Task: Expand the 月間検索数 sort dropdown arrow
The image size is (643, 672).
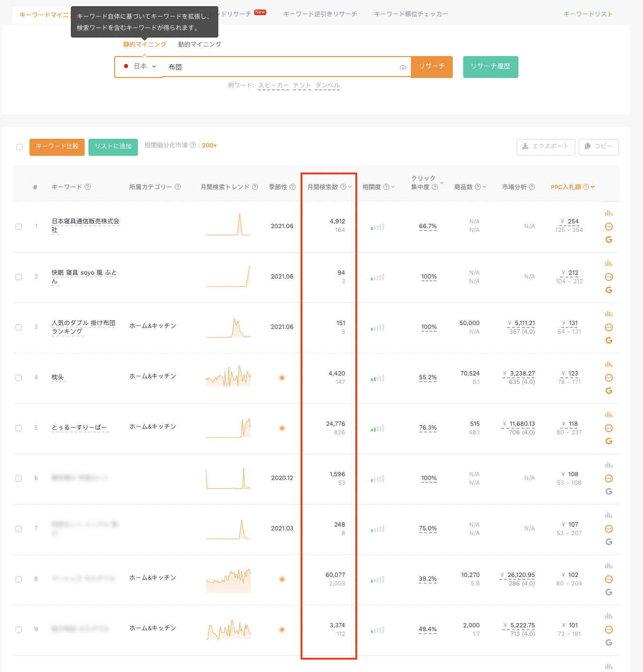Action: point(350,187)
